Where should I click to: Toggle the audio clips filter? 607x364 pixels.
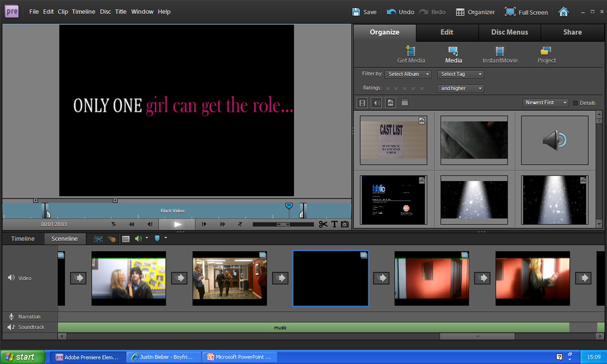[x=376, y=103]
